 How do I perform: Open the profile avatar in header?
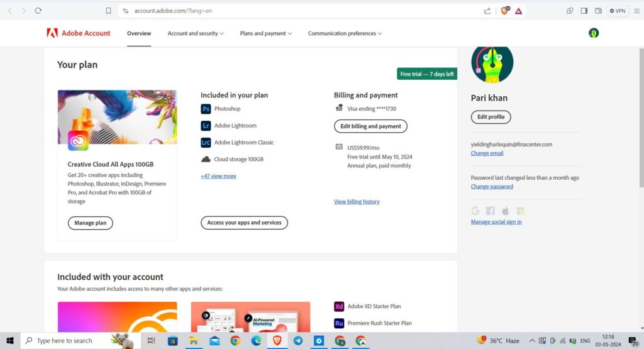pos(594,33)
